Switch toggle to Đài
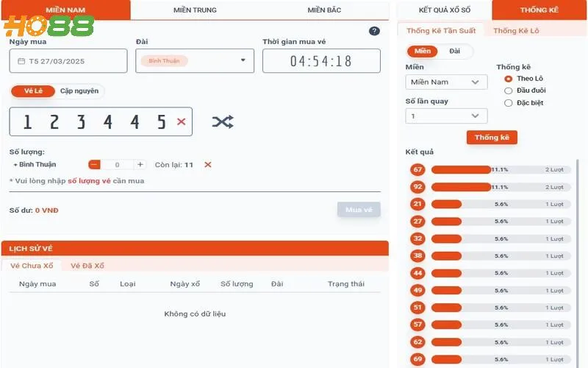Image resolution: width=588 pixels, height=368 pixels. 455,52
